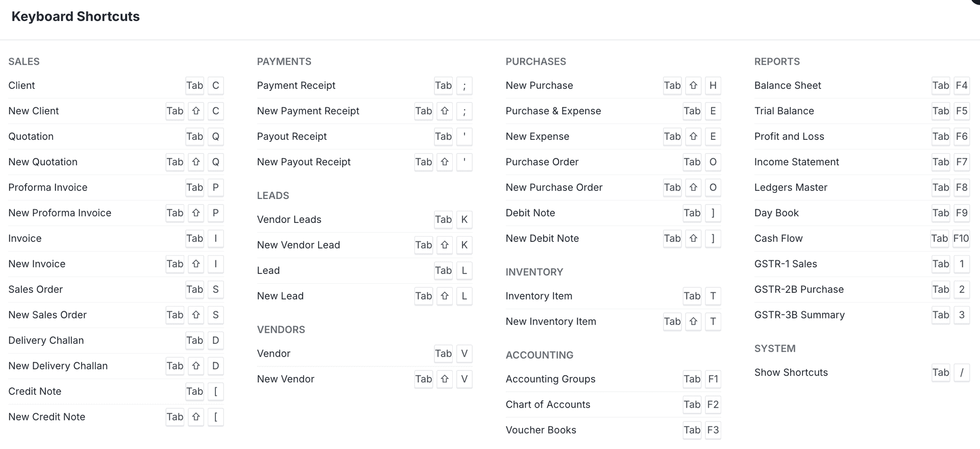Click the REPORTS section heading

777,62
